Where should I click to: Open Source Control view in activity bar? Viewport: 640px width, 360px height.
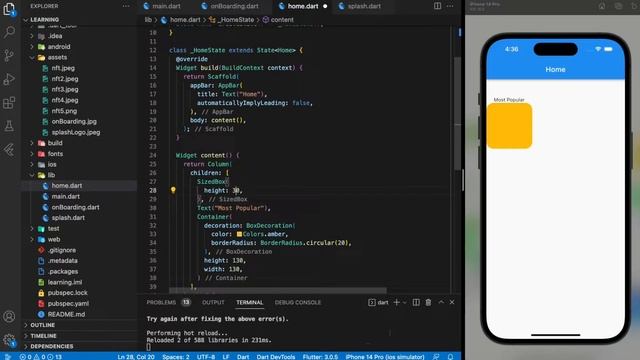tap(9, 56)
